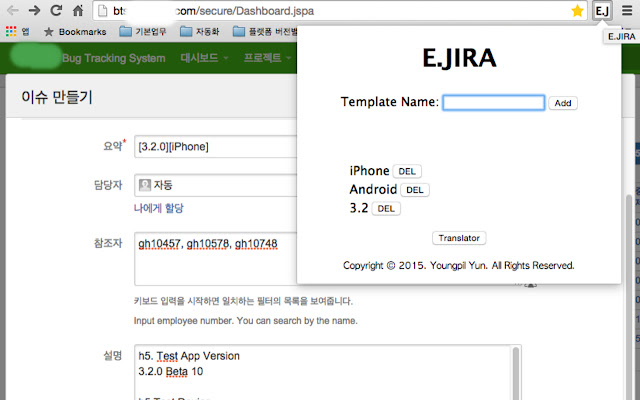Click the page vertical scrollbar
The width and height of the screenshot is (640, 400).
629,297
